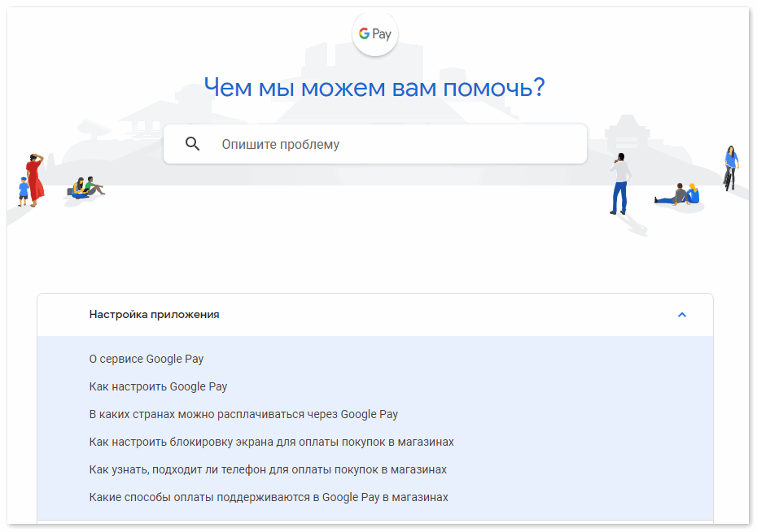
Task: Open article on checking phone compatibility
Action: pyautogui.click(x=268, y=470)
